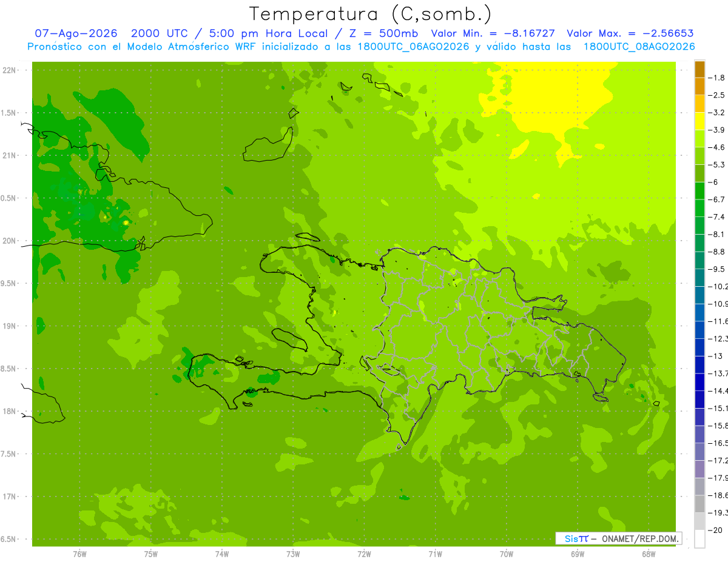Screen dimensions: 728x562
Task: Pick the white swatch below the -20 mark
Action: [x=699, y=539]
